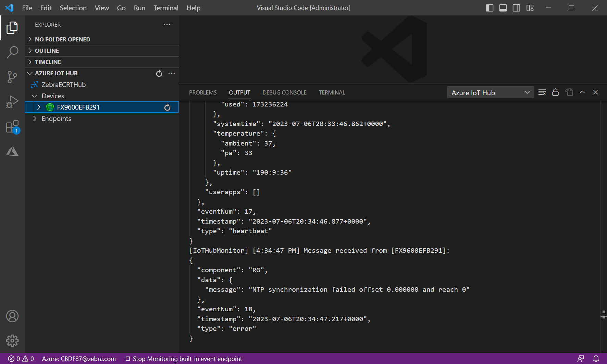Expand the NO FOLDER OPENED section

pos(102,39)
